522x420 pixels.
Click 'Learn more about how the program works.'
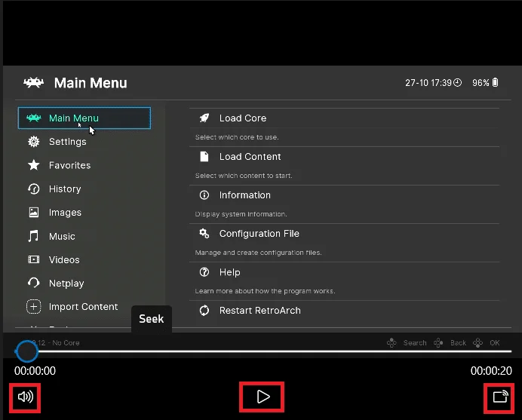pos(265,291)
